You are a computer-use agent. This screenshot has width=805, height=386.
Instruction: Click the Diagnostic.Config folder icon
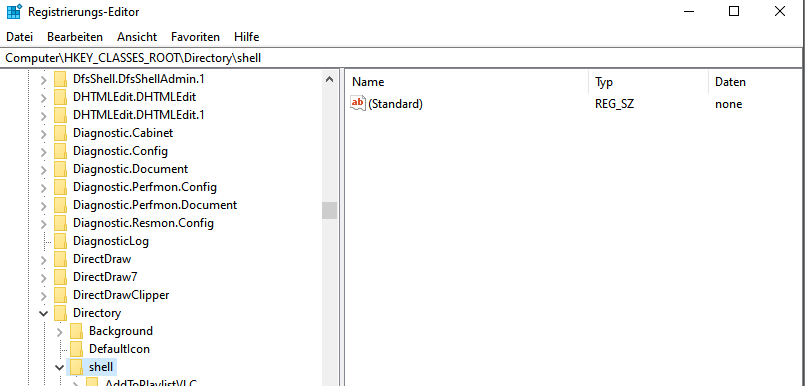click(x=61, y=151)
